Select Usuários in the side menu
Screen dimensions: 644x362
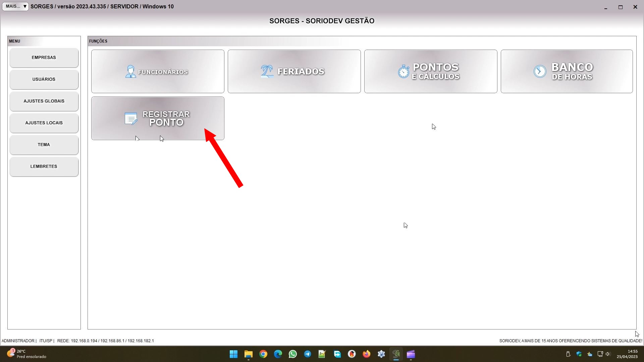pos(44,79)
